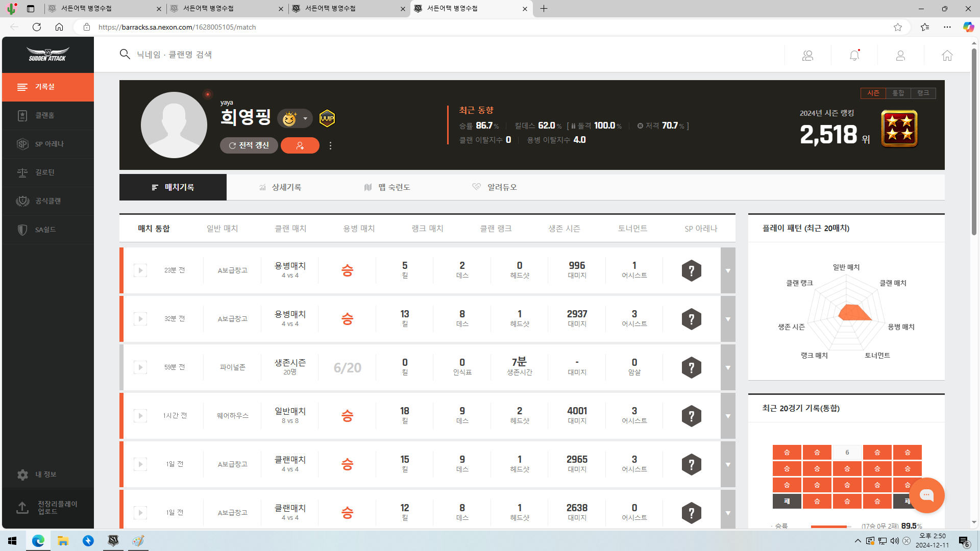Expand the 생존시즌 match row details
Viewport: 980px width, 551px height.
(728, 367)
